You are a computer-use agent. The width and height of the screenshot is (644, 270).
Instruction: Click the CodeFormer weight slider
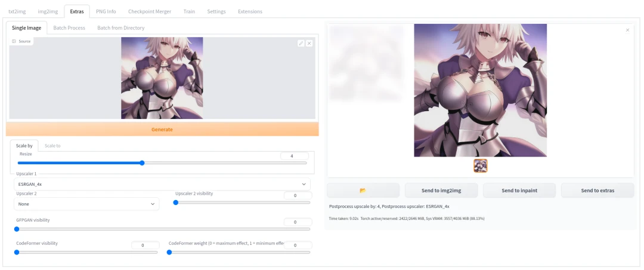[x=239, y=252]
